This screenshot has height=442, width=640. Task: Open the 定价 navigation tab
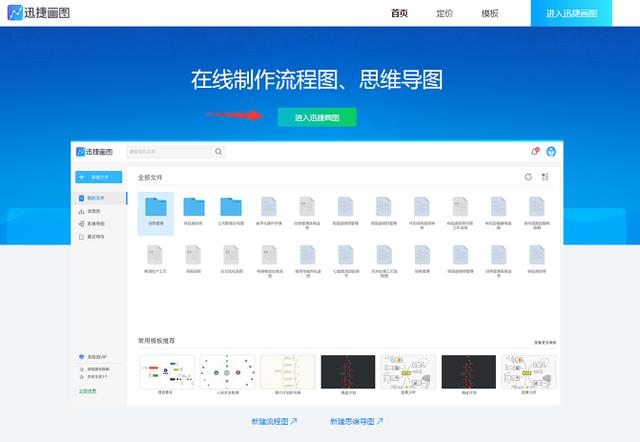(x=444, y=13)
